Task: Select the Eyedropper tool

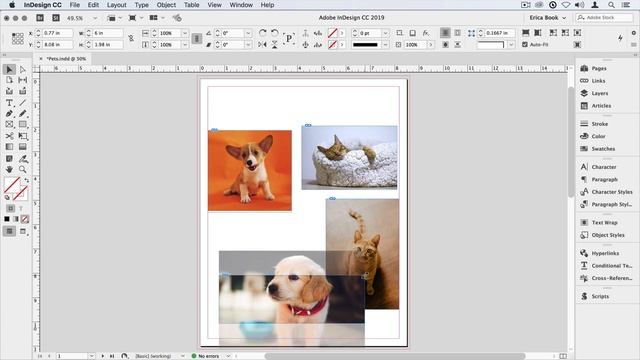Action: click(23, 158)
